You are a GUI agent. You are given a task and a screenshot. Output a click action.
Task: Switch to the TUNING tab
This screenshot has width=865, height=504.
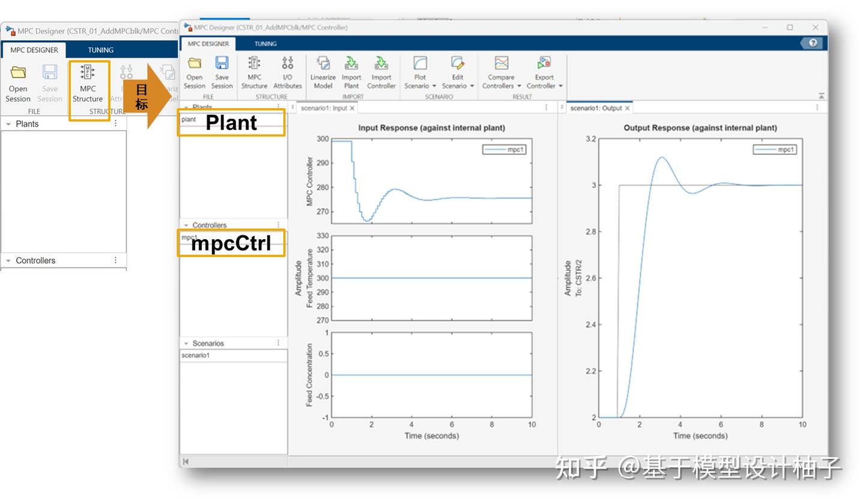coord(265,43)
